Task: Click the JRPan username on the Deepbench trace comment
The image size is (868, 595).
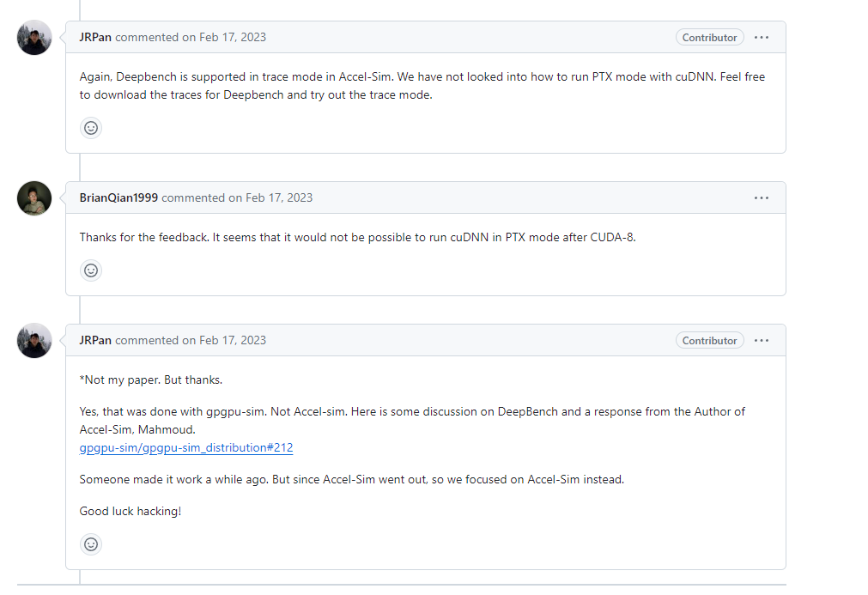Action: coord(95,38)
